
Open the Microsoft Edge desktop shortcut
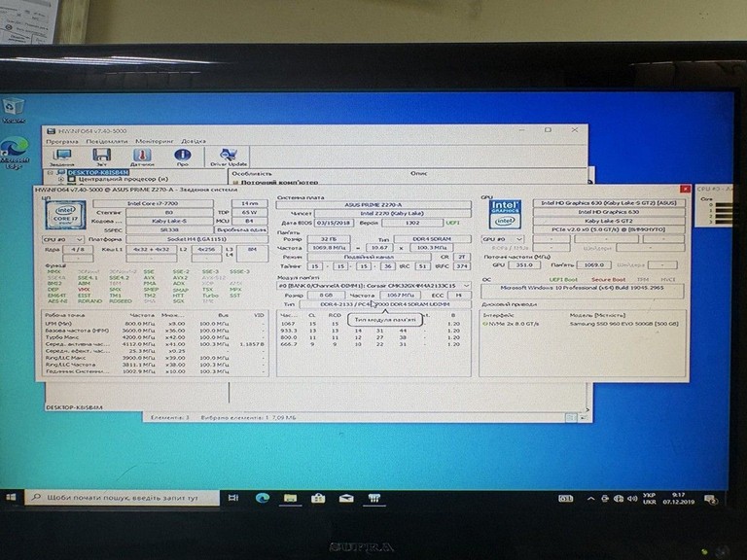point(15,153)
